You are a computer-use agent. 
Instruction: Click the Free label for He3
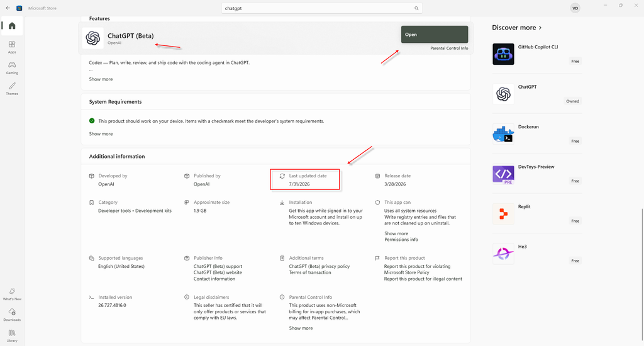point(575,261)
